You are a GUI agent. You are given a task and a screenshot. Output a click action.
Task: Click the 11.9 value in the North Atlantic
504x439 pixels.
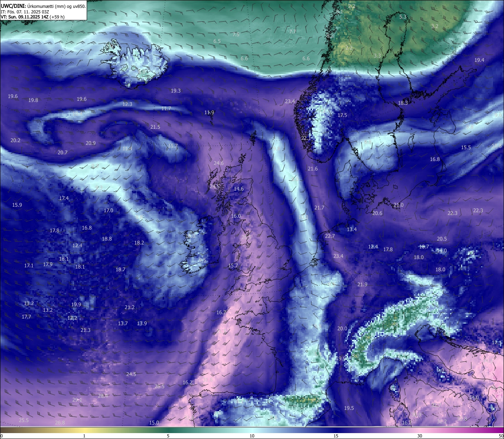tap(209, 112)
